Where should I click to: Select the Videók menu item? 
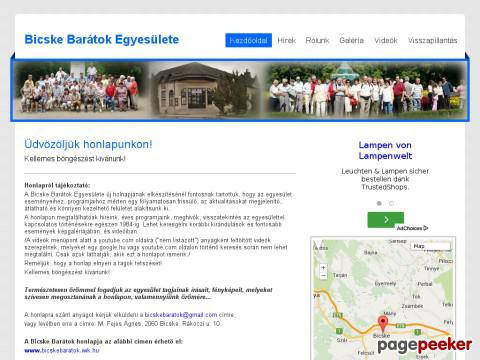point(386,40)
